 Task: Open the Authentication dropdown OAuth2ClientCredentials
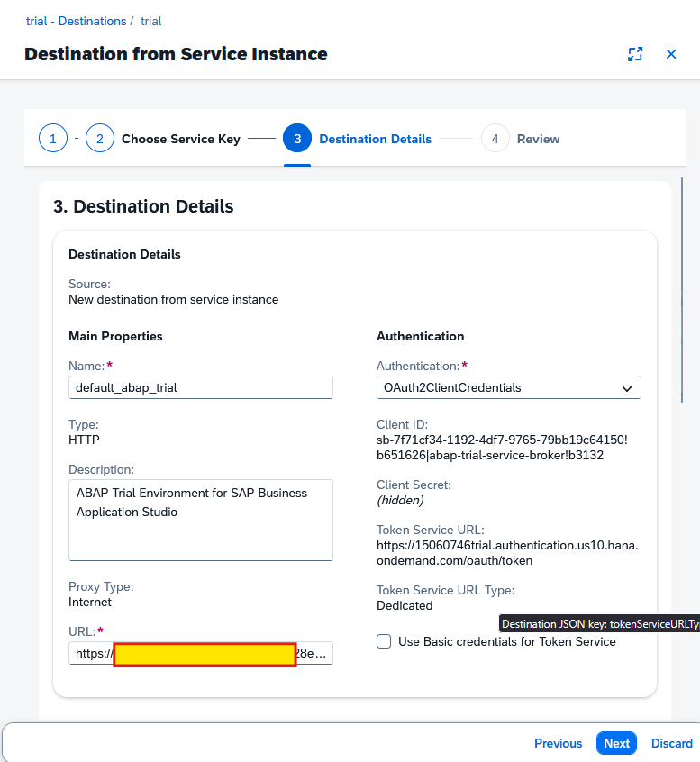point(508,387)
